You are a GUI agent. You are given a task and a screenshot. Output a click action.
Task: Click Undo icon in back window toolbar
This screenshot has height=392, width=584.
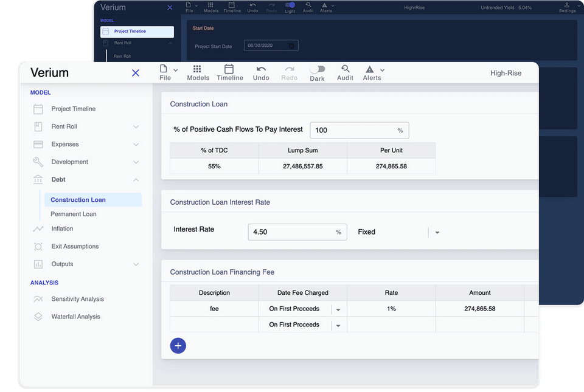pos(253,5)
